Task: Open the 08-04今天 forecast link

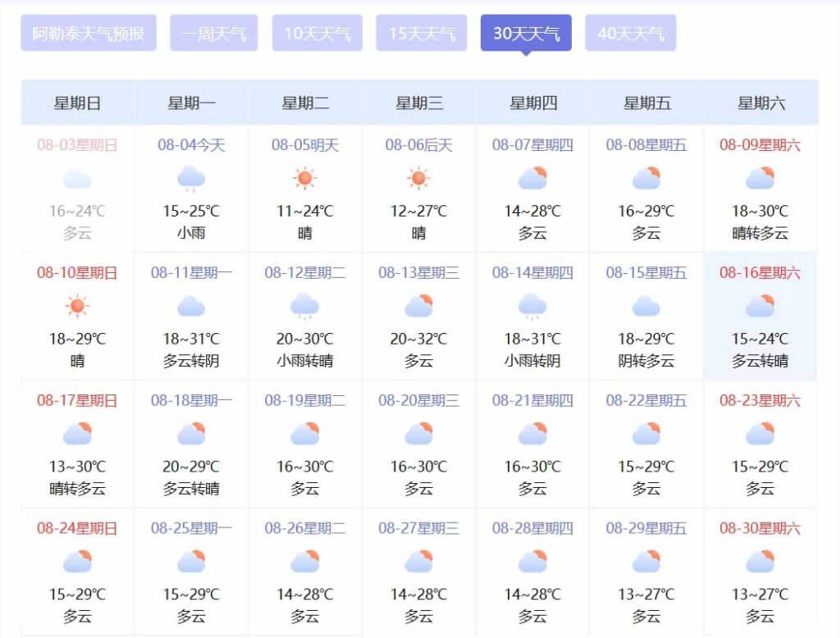Action: coord(191,145)
